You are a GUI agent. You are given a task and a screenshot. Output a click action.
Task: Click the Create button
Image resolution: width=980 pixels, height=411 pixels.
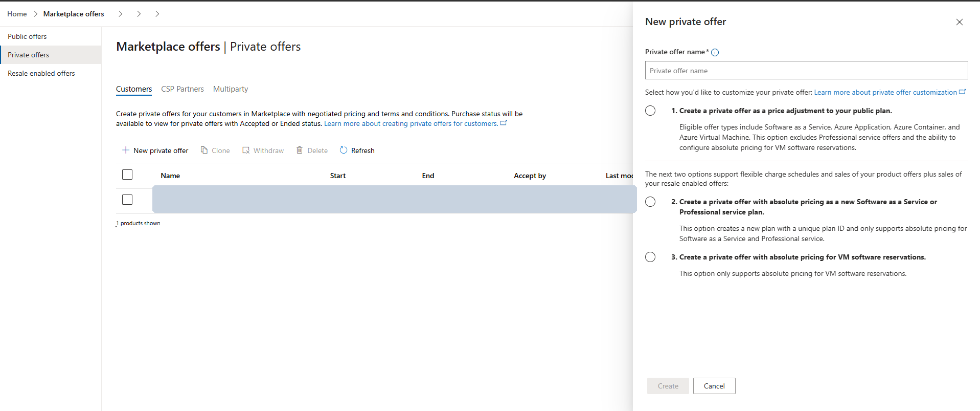668,386
